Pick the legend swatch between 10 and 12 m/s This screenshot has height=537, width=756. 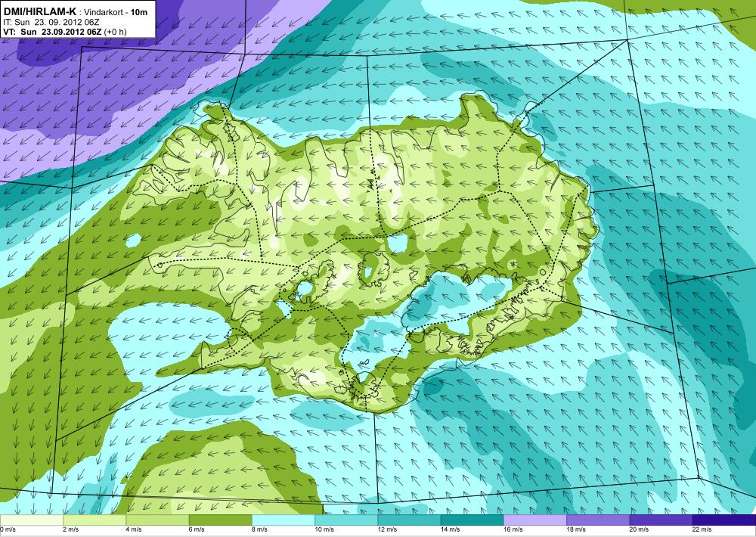(x=346, y=520)
